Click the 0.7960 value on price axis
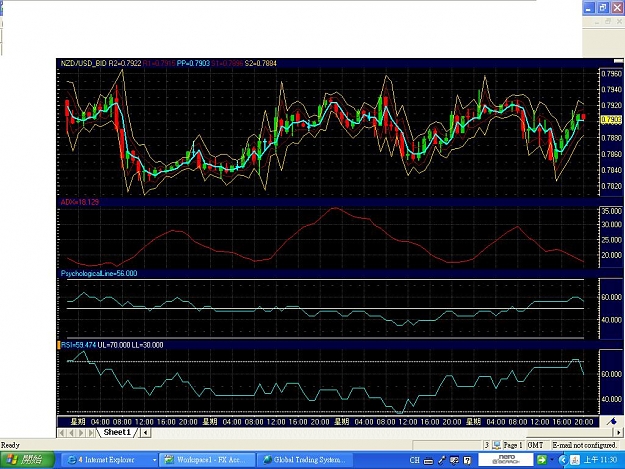Screen dimensions: 625x469 (611, 74)
